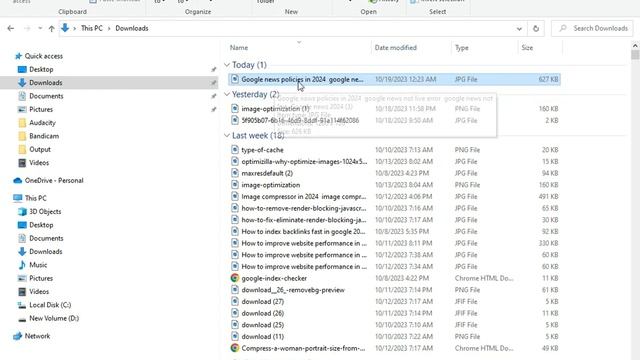
Task: Click the Pictures icon under This PC
Action: [x=22, y=278]
